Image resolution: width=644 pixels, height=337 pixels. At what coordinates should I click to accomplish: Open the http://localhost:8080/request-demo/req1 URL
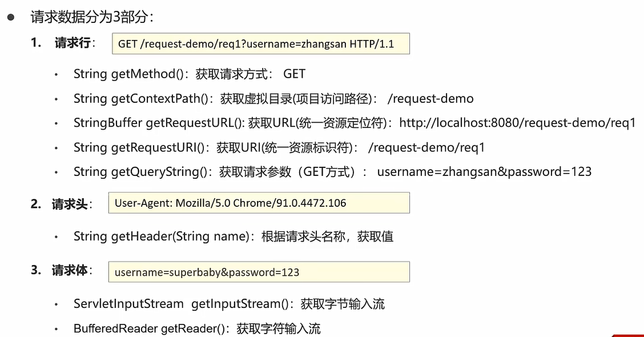tap(517, 123)
